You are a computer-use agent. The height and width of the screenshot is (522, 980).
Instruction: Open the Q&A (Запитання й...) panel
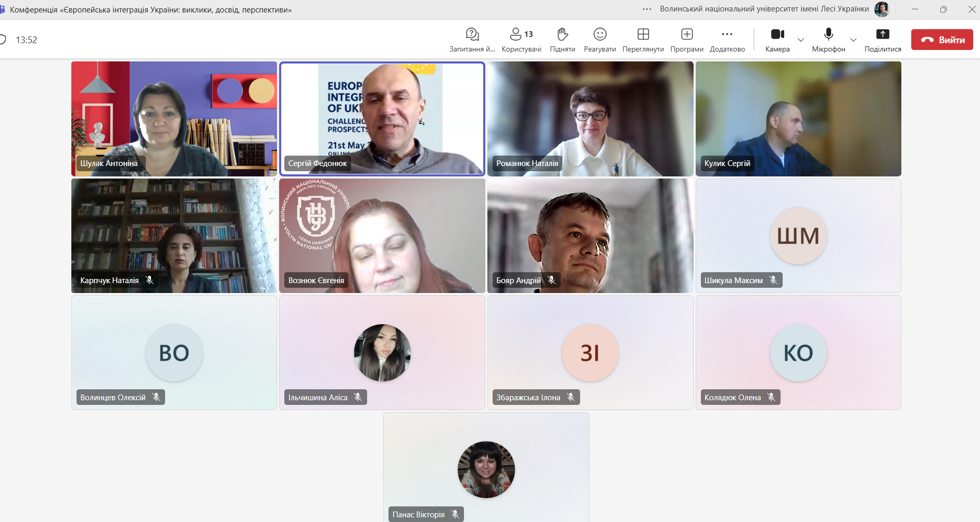click(x=472, y=40)
